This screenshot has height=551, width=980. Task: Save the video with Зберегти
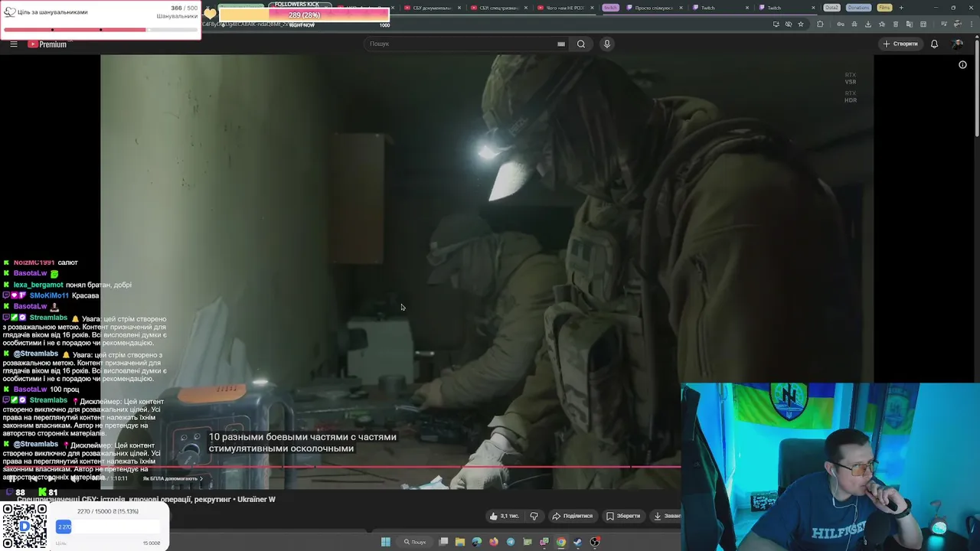point(623,516)
